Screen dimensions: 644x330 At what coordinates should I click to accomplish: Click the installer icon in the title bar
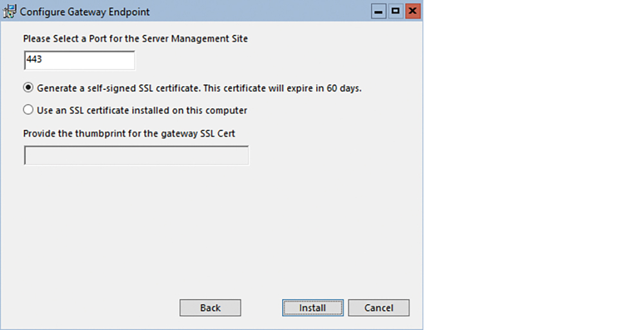(10, 12)
